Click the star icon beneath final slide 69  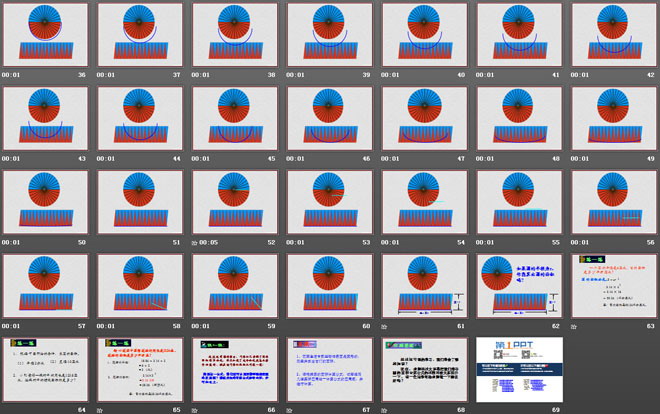click(481, 409)
